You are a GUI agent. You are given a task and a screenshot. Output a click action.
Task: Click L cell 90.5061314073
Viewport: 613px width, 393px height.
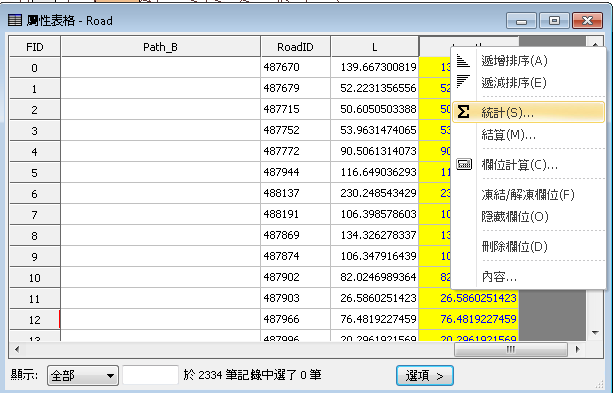click(375, 151)
